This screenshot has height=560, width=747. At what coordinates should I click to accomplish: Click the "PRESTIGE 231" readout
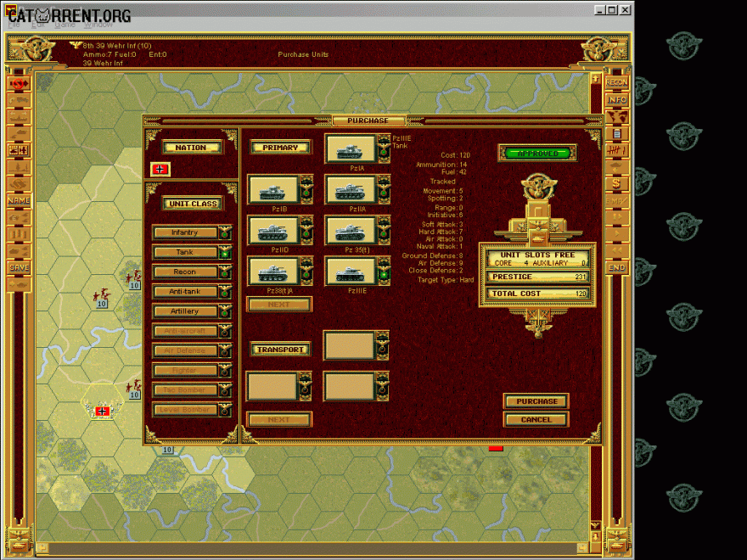coord(538,277)
